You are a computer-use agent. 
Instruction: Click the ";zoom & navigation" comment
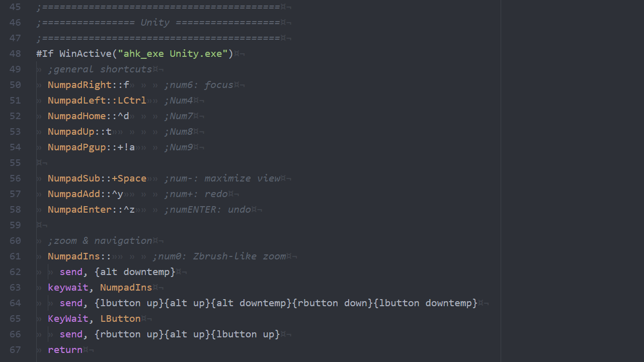[100, 241]
